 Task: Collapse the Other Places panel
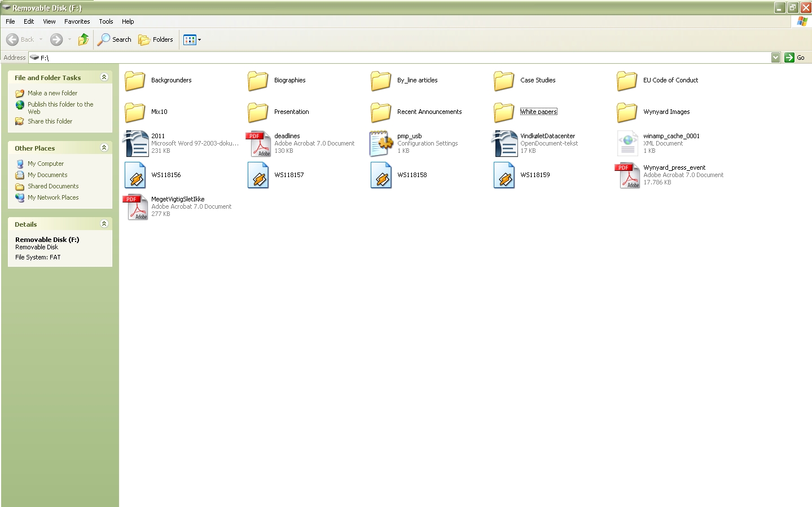pos(104,148)
